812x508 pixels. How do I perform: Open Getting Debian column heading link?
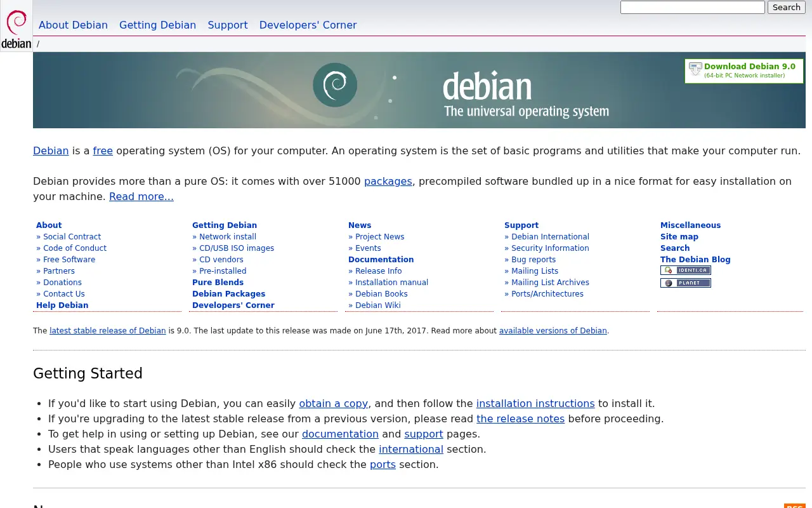click(225, 225)
